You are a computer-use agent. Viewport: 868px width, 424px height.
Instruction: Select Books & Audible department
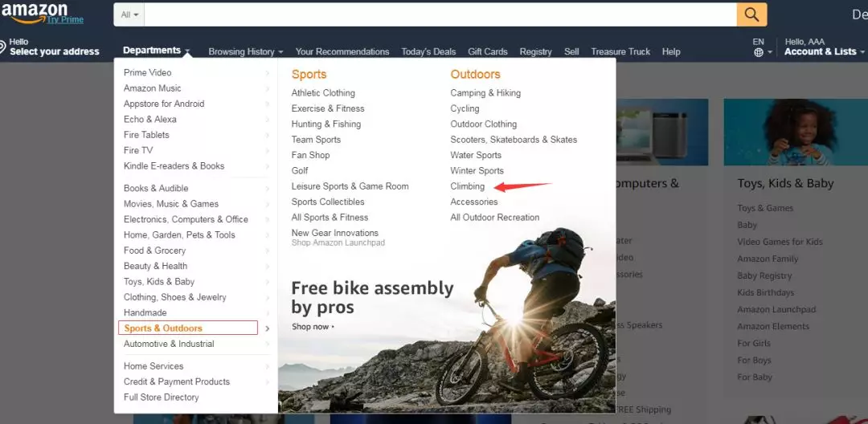(156, 188)
